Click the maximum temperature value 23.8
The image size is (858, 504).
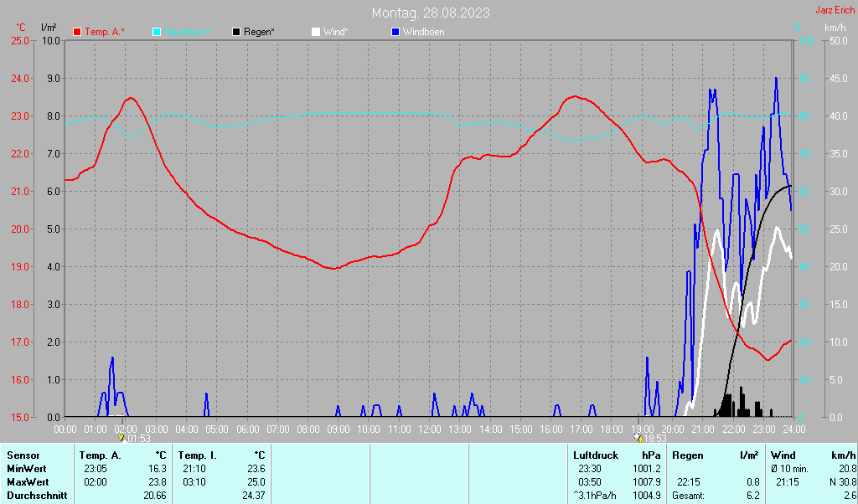(158, 483)
